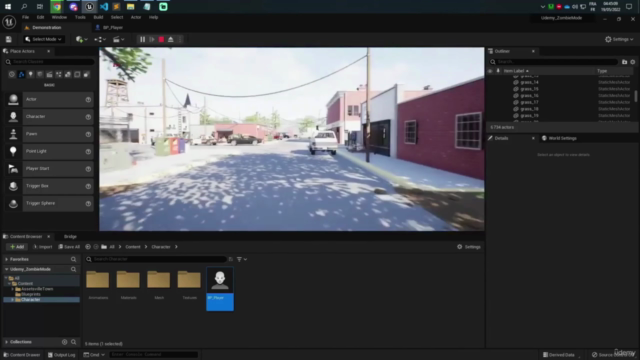Click Add button in Content Browser
Image resolution: width=640 pixels, height=360 pixels.
17,247
